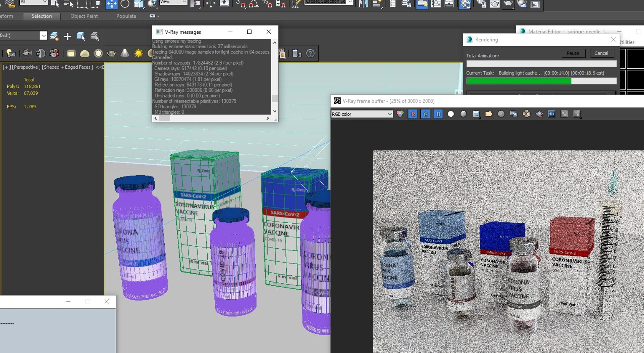644x353 pixels.
Task: Switch to the Selection ribbon tab
Action: pos(42,16)
